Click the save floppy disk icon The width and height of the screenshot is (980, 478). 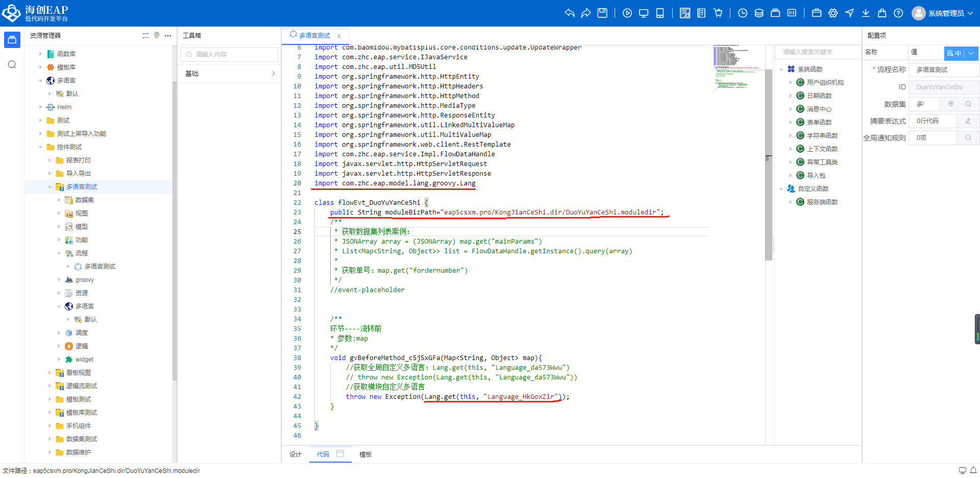(x=602, y=13)
